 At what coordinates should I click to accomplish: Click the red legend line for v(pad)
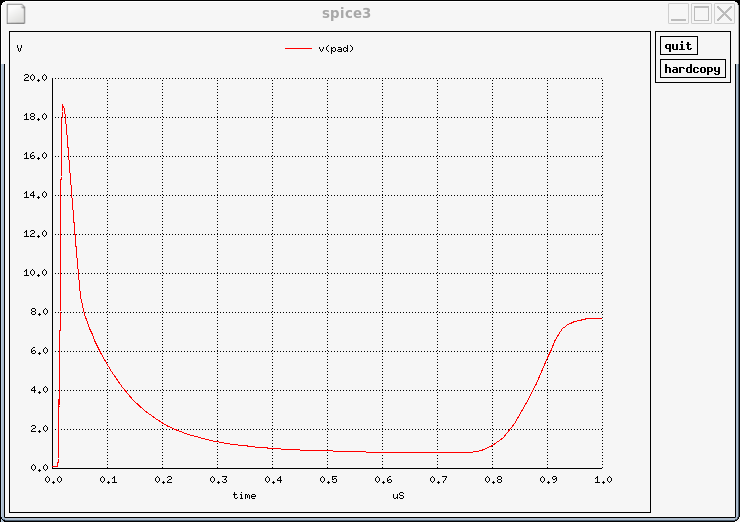pyautogui.click(x=298, y=48)
